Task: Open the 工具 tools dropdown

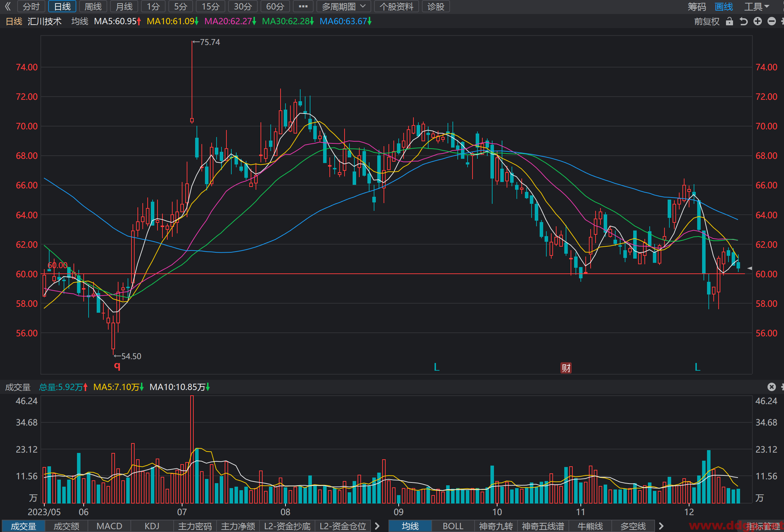Action: pos(757,6)
